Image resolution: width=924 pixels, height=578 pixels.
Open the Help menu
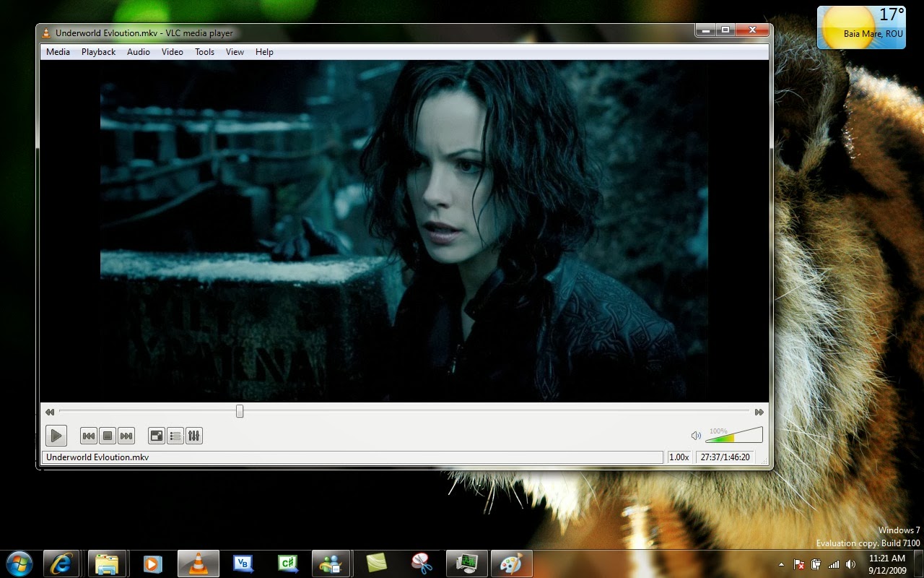pyautogui.click(x=265, y=52)
